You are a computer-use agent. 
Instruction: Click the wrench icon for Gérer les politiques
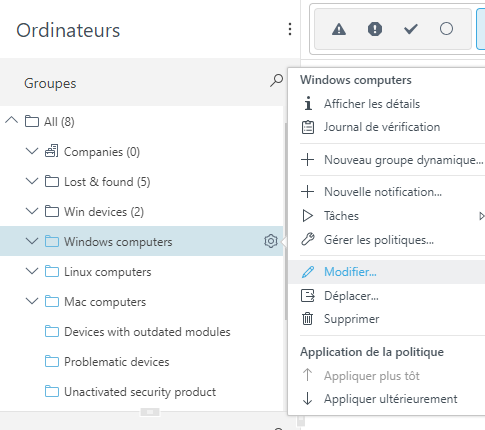click(x=308, y=239)
